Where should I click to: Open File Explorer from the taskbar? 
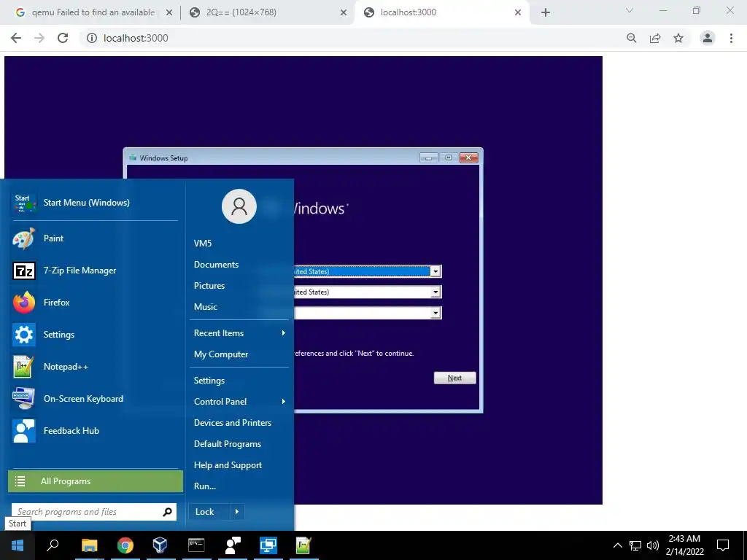(x=89, y=545)
